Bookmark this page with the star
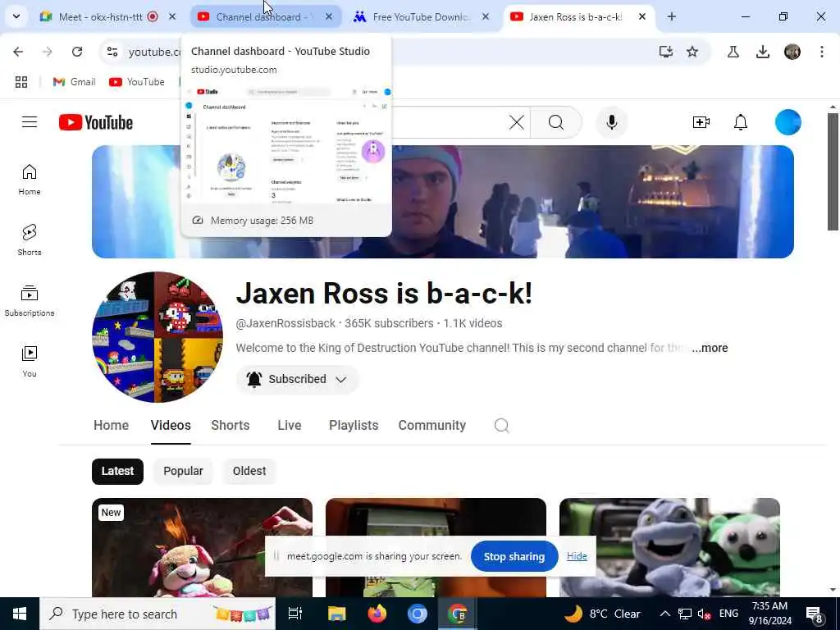Viewport: 840px width, 630px height. click(692, 52)
